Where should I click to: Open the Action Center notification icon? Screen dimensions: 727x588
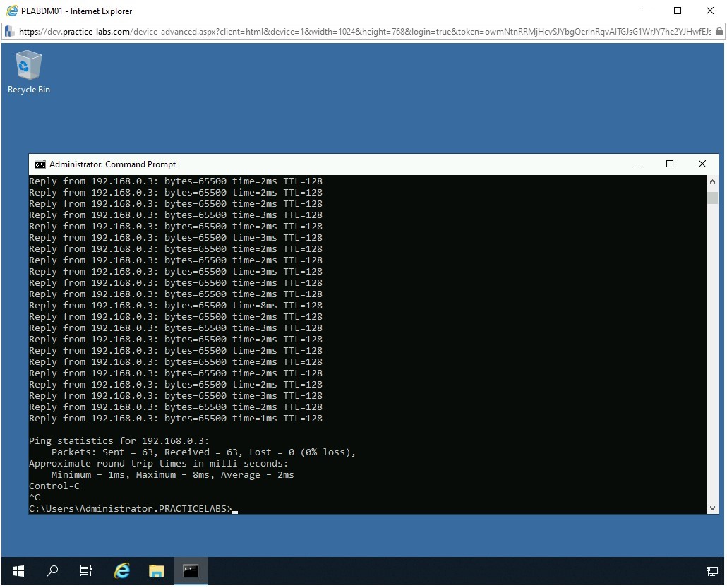point(711,571)
